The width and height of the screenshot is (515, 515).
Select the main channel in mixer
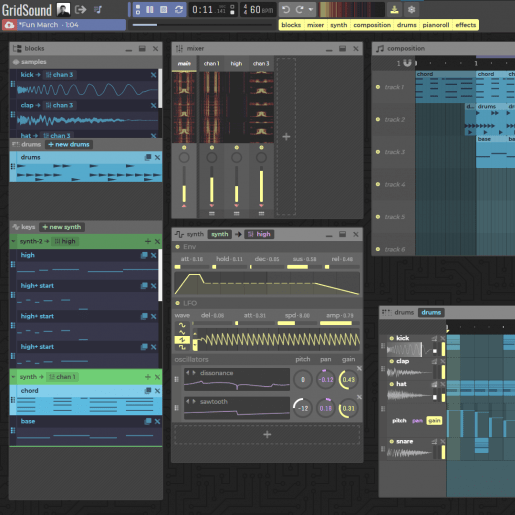point(184,64)
